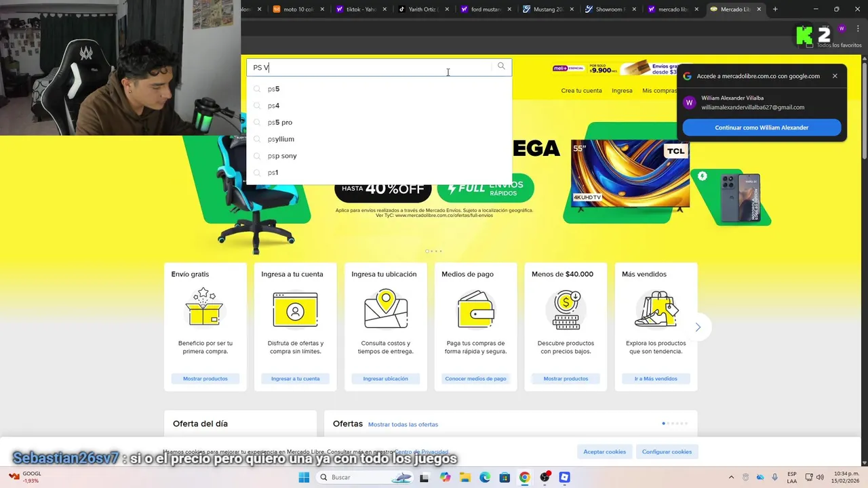868x488 pixels.
Task: Open Copilot from the taskbar
Action: pyautogui.click(x=445, y=477)
